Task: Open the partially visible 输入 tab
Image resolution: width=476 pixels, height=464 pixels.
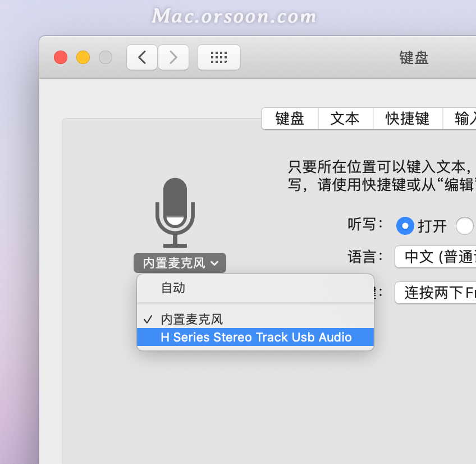Action: coord(464,119)
